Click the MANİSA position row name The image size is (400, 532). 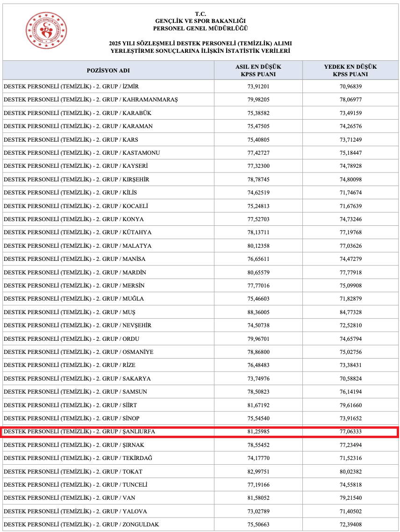75,259
